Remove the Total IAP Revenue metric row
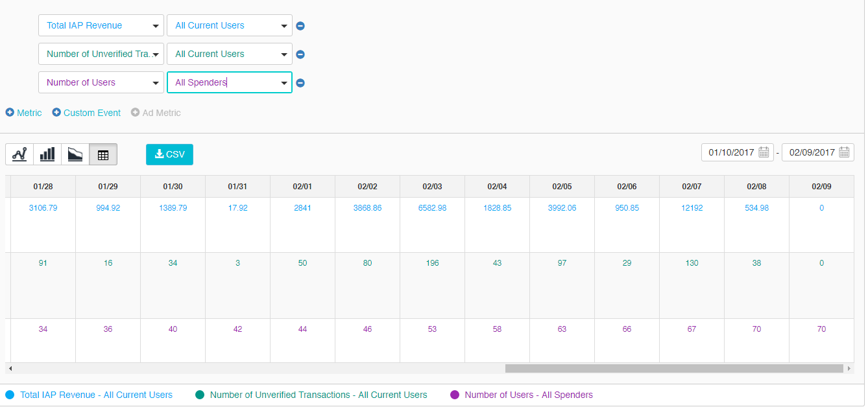This screenshot has height=420, width=868. (x=300, y=26)
